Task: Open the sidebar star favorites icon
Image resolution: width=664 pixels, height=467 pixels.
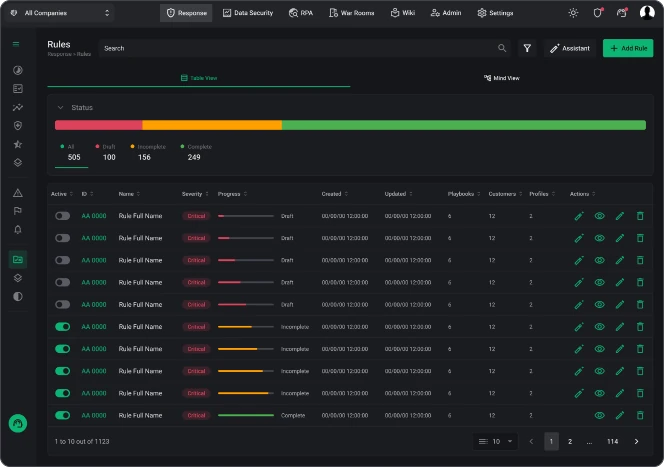Action: pos(18,144)
